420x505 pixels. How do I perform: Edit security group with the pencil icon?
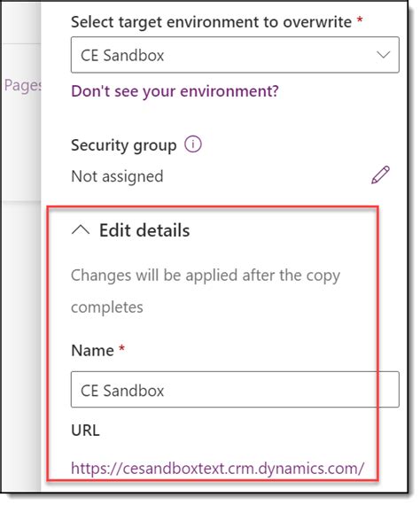pos(380,175)
